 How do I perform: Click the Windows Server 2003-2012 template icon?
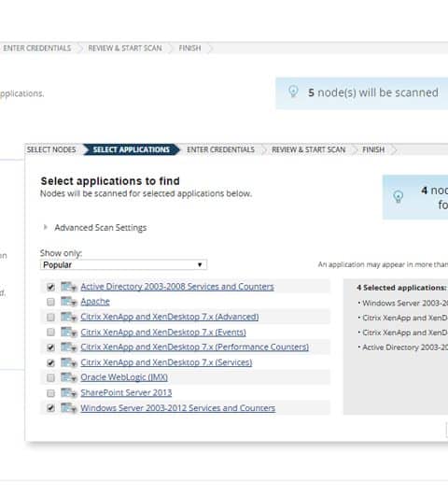(69, 408)
